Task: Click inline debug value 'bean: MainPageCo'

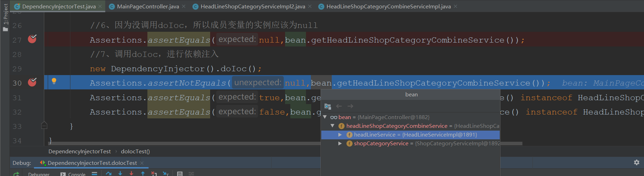Action: [x=603, y=83]
